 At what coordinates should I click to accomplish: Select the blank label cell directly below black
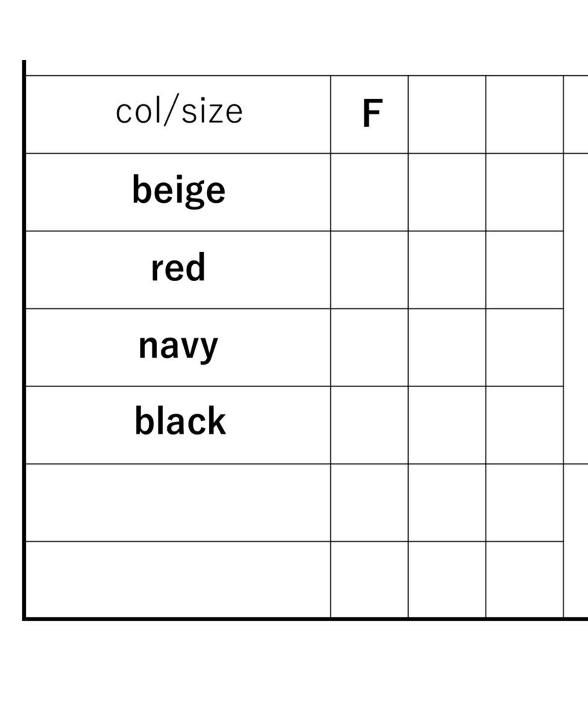coord(178,503)
